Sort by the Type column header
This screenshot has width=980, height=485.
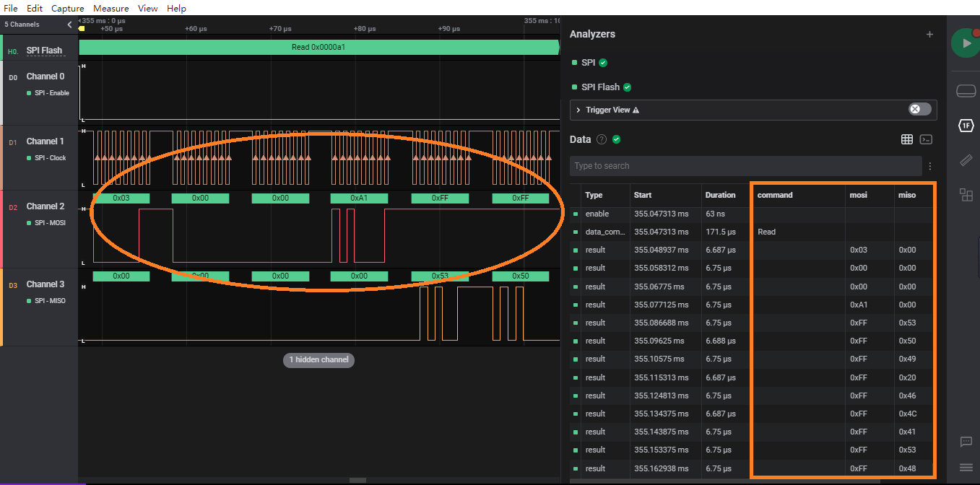594,195
